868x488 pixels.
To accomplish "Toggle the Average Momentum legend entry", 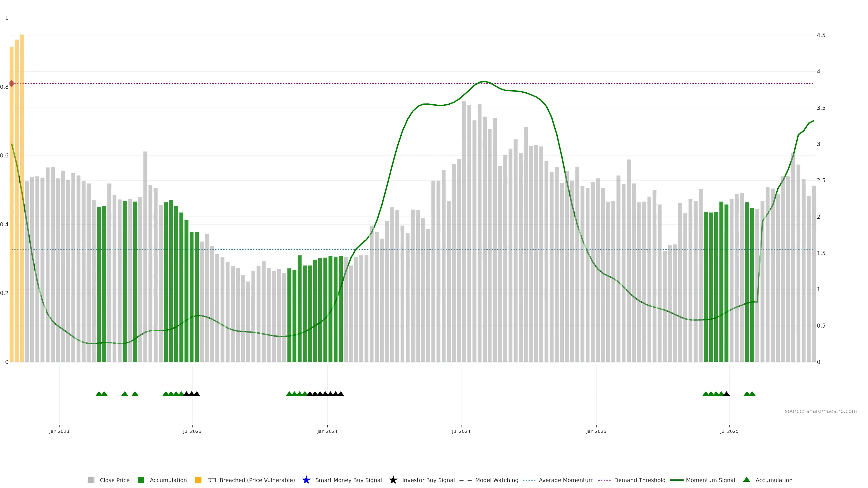I will pos(566,480).
